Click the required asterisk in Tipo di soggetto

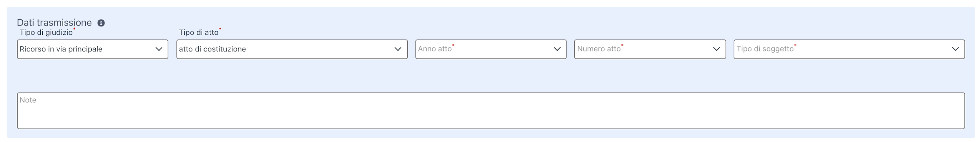point(795,46)
